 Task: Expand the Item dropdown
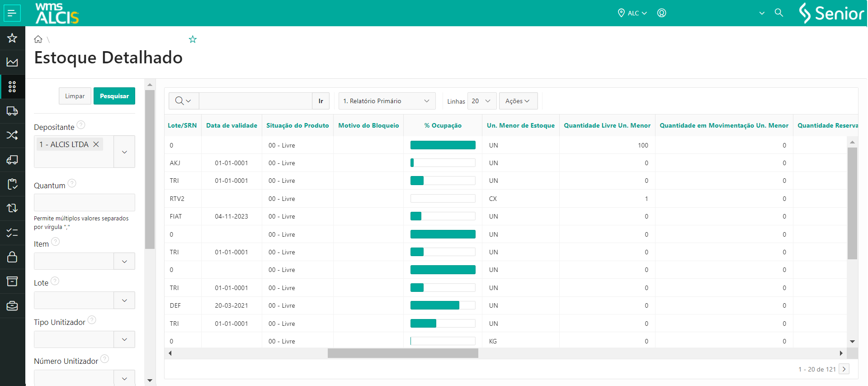124,261
